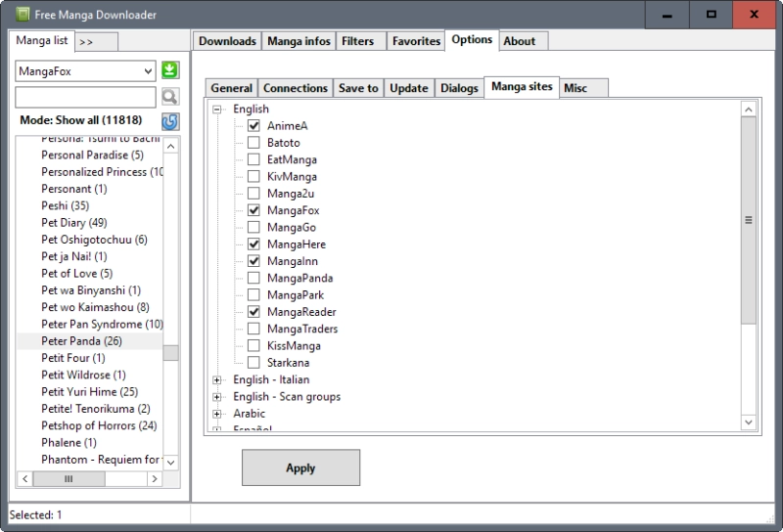This screenshot has width=783, height=532.
Task: Open the MangaFox site dropdown
Action: (85, 71)
